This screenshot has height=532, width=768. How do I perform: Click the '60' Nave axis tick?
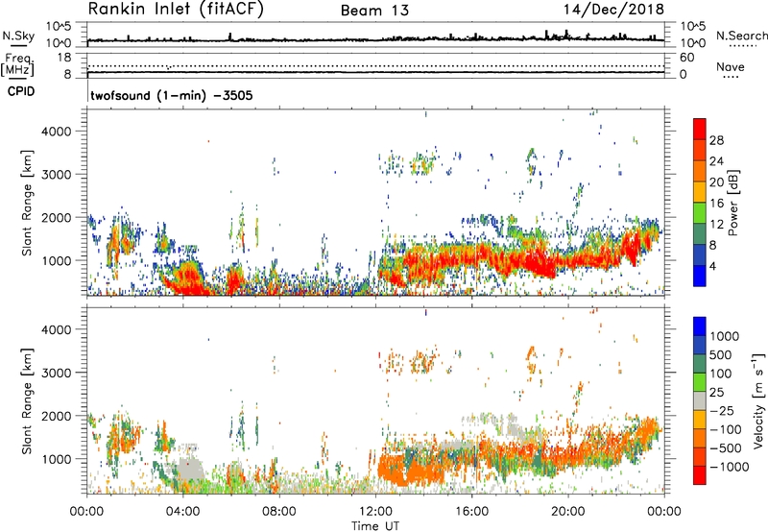click(686, 58)
